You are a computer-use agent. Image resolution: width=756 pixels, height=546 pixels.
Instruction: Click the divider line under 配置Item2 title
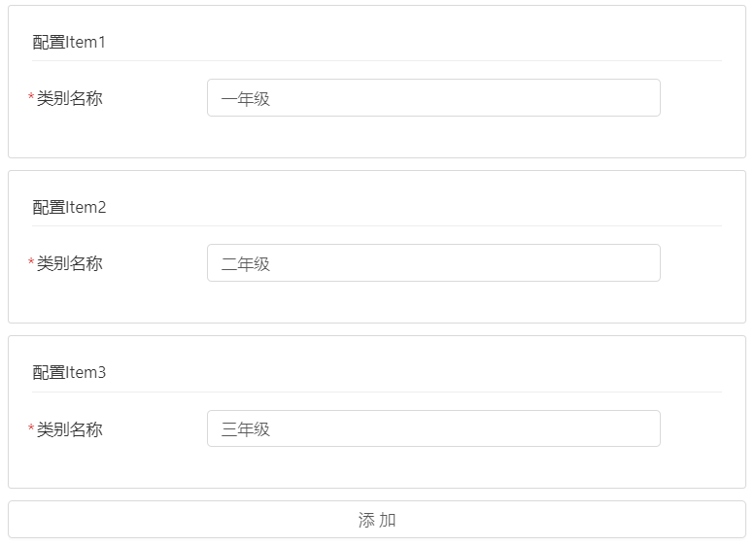click(x=377, y=225)
